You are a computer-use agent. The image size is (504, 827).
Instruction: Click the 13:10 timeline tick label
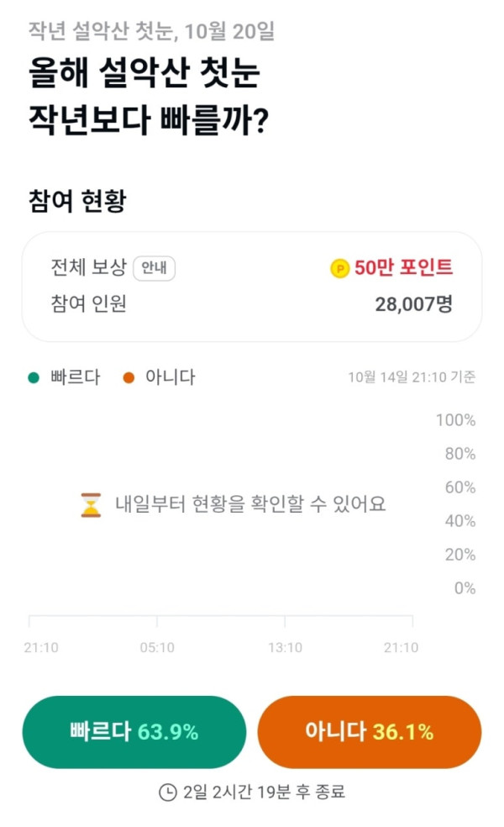[x=286, y=647]
